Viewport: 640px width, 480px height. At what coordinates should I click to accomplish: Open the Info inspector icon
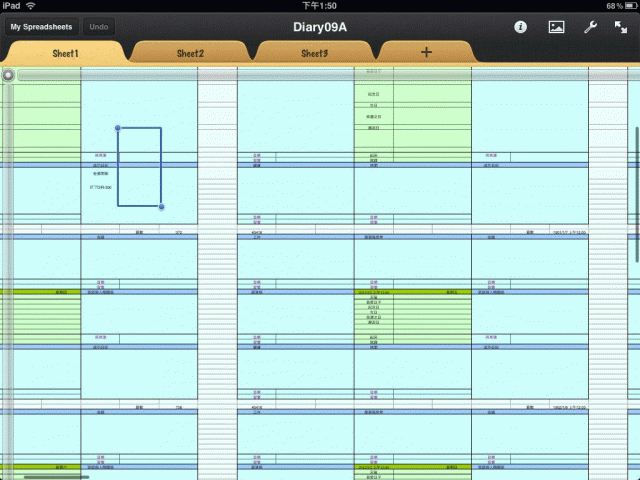[x=520, y=27]
